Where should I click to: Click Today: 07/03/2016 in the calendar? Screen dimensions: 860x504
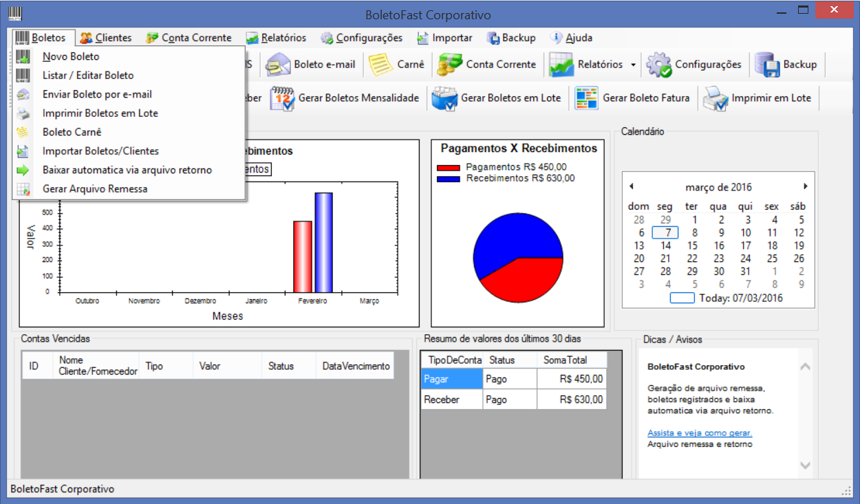pyautogui.click(x=740, y=298)
